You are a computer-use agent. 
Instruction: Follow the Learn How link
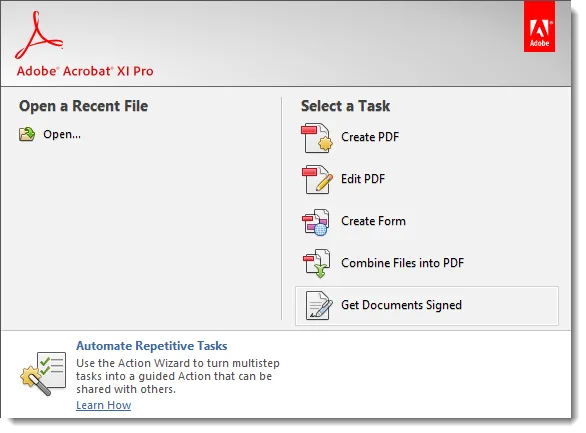tap(104, 405)
